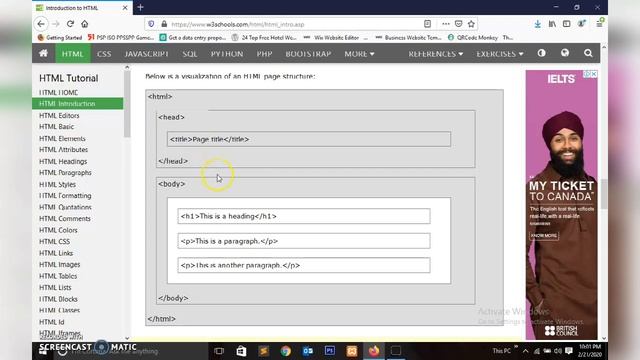
Task: Click the W3Schools home icon
Action: [43, 53]
